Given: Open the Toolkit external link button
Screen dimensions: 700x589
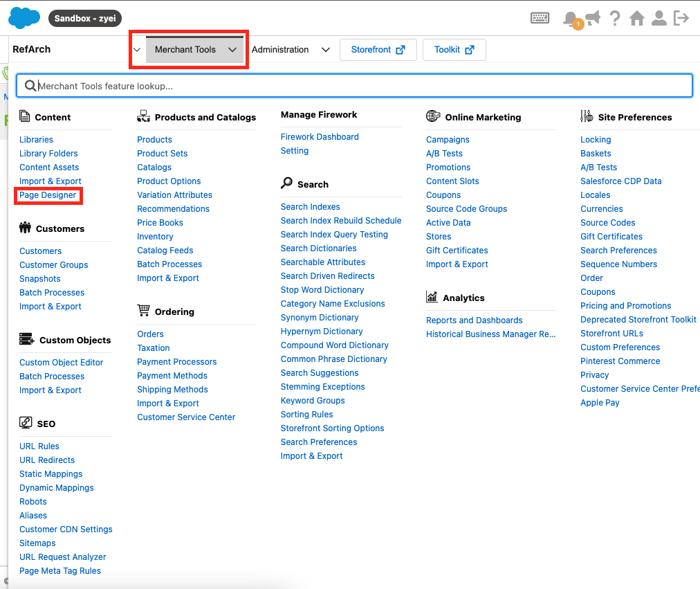Looking at the screenshot, I should coord(454,50).
